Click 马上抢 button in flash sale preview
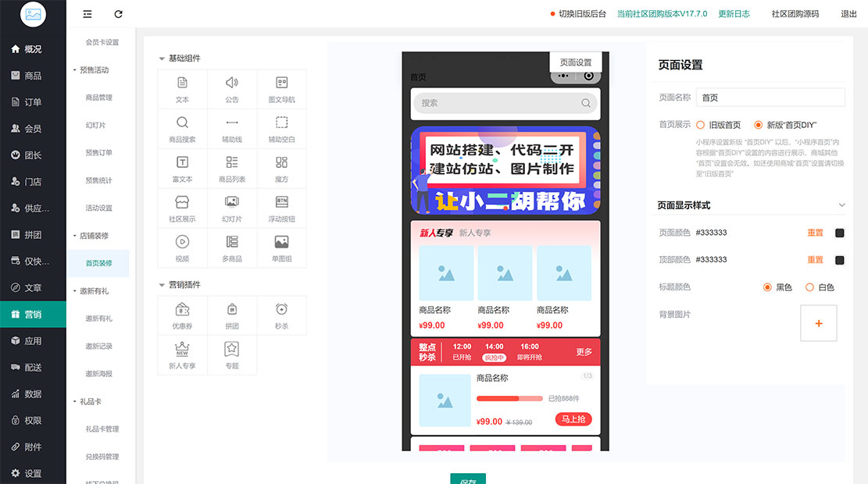 click(x=573, y=419)
